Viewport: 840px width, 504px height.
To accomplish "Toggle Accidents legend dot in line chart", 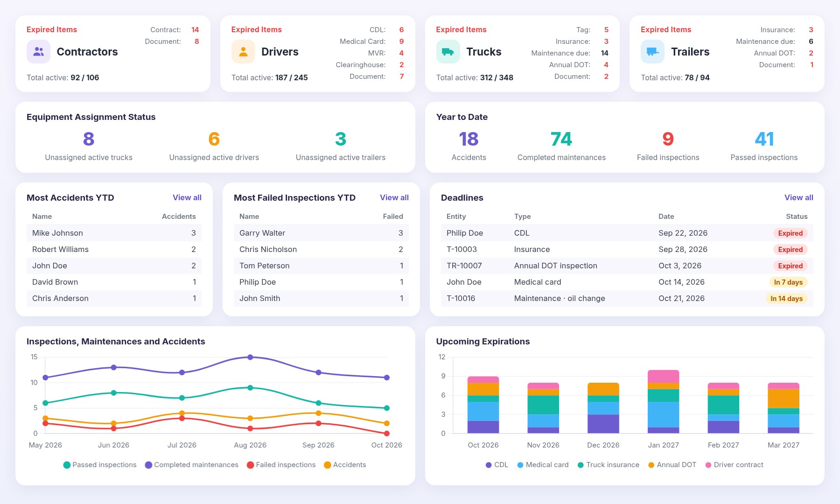I will point(327,465).
